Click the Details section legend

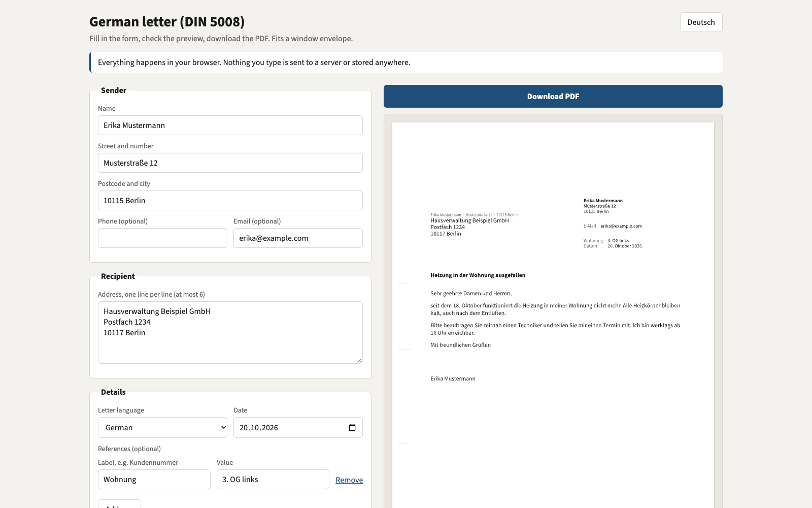click(113, 392)
